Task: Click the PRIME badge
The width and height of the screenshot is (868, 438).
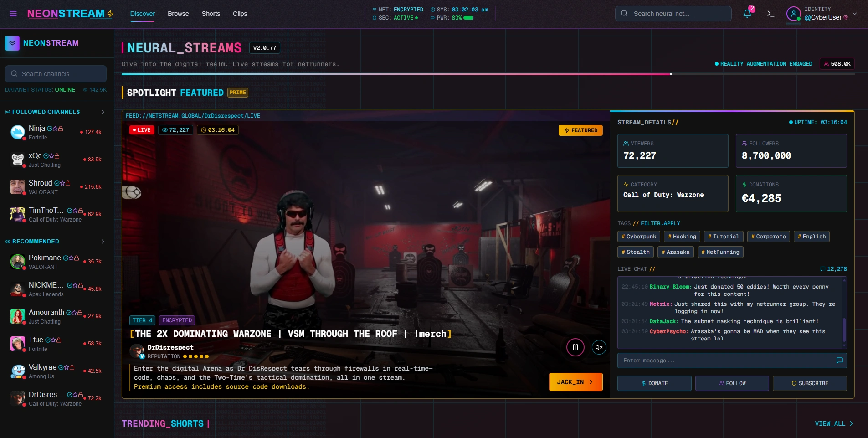Action: click(238, 93)
